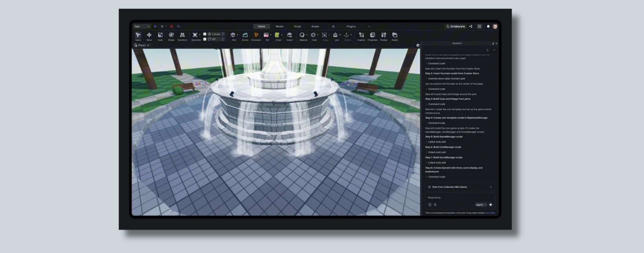Expand 'Called multi_edit' under Step 5

point(436,142)
